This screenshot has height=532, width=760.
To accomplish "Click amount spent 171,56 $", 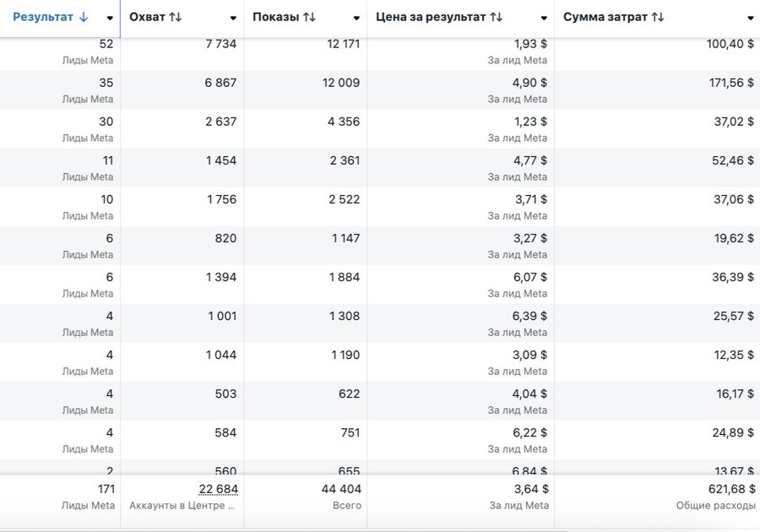I will (732, 83).
